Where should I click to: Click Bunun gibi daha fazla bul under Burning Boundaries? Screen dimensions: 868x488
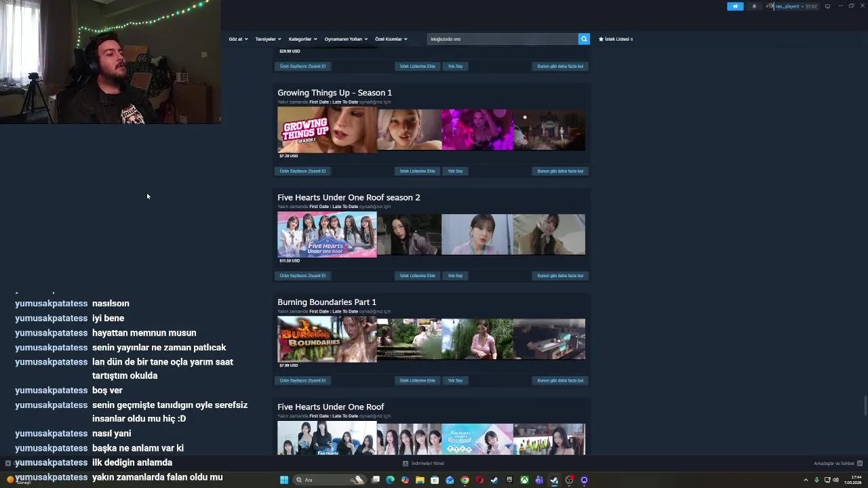tap(560, 380)
